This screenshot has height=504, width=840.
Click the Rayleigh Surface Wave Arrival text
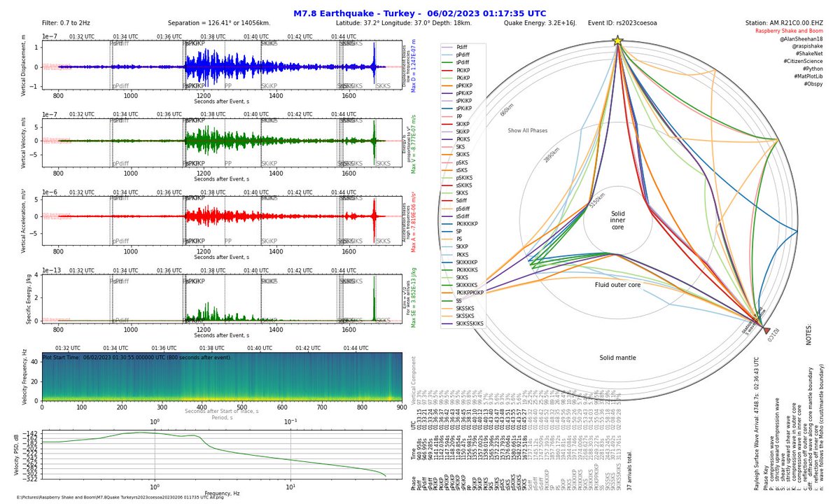pyautogui.click(x=757, y=424)
